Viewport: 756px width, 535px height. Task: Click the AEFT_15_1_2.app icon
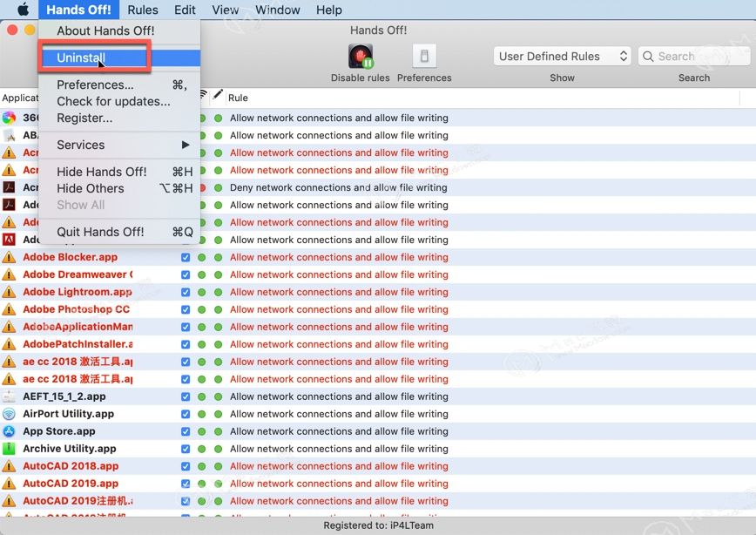tap(9, 396)
